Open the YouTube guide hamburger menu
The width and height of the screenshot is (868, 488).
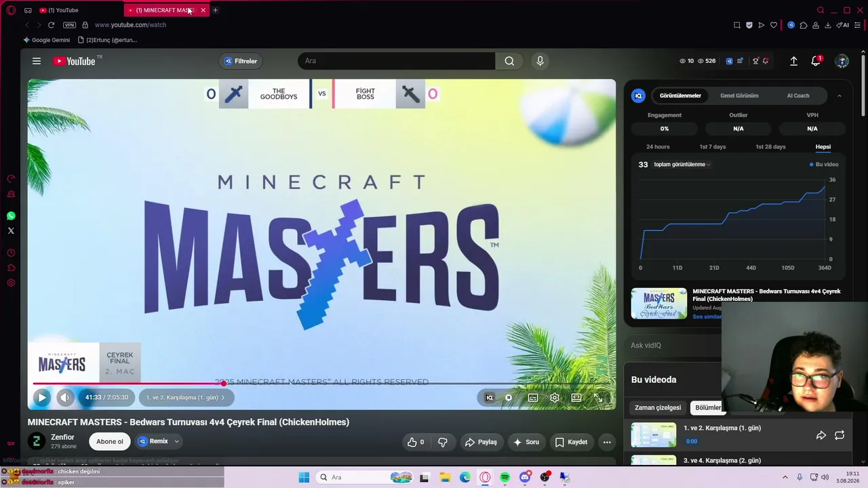[x=37, y=61]
